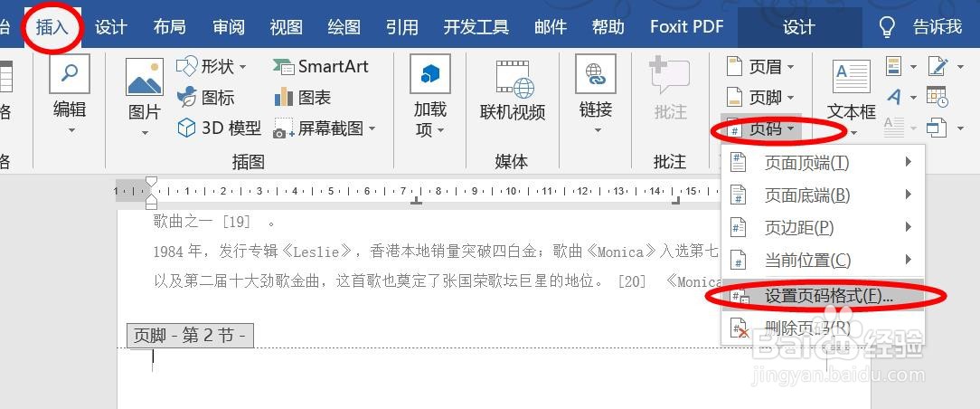Image resolution: width=980 pixels, height=409 pixels.
Task: Open the WordArt slanted A icon
Action: 894,97
